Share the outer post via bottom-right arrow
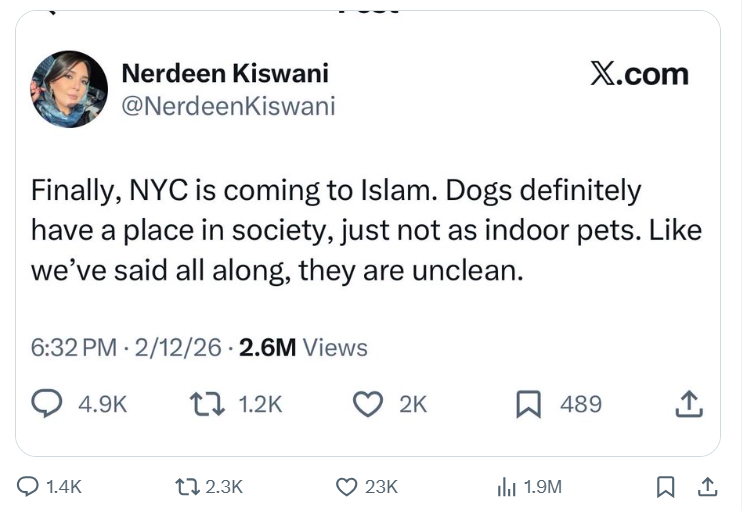Viewport: 742px width, 511px height. click(x=707, y=487)
